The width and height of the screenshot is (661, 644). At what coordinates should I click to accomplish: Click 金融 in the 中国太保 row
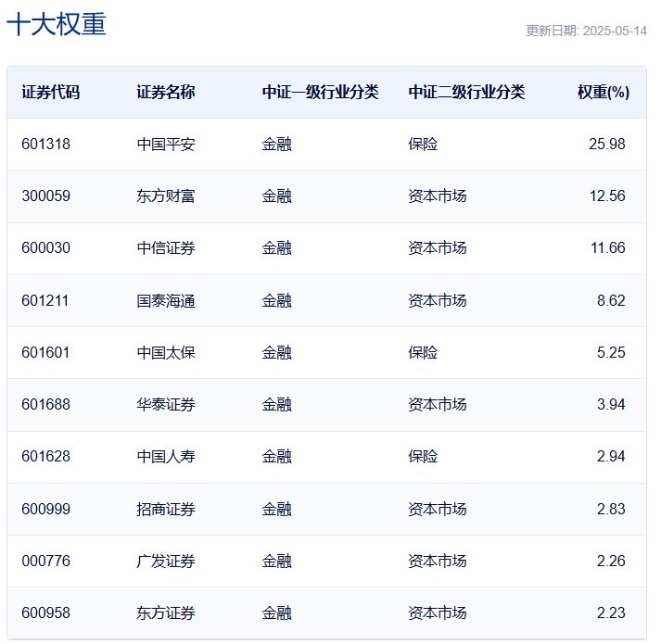click(276, 353)
